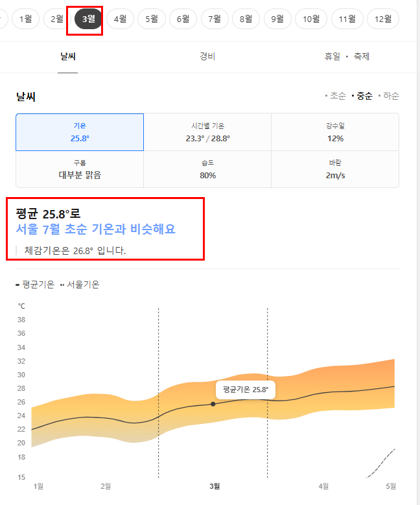420x505 pixels.
Task: Select the 1월 month chip
Action: click(x=26, y=19)
